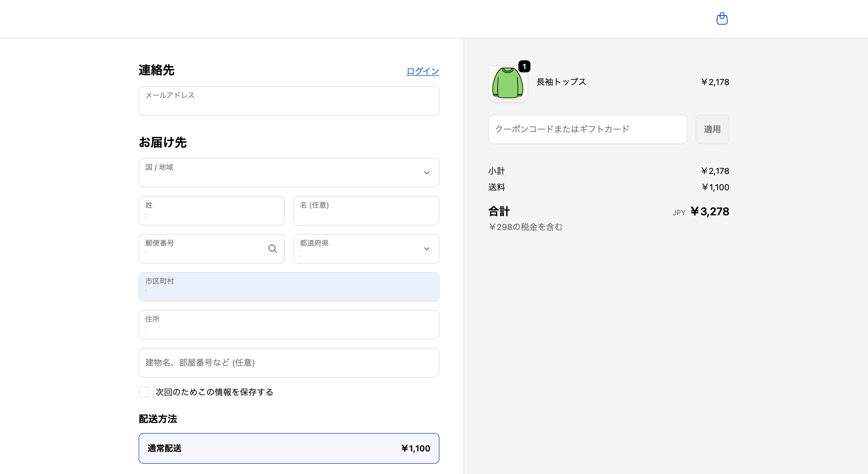Click the 郵便番号 postal code field
The width and height of the screenshot is (868, 474).
click(x=212, y=249)
